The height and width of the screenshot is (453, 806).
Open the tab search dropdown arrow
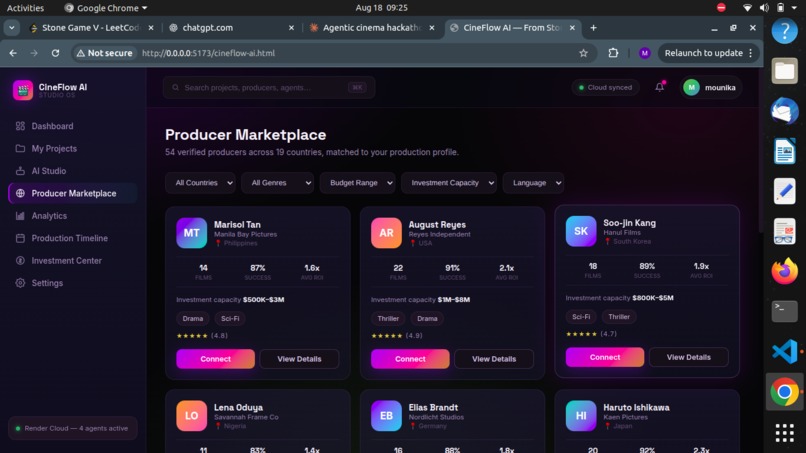(11, 28)
